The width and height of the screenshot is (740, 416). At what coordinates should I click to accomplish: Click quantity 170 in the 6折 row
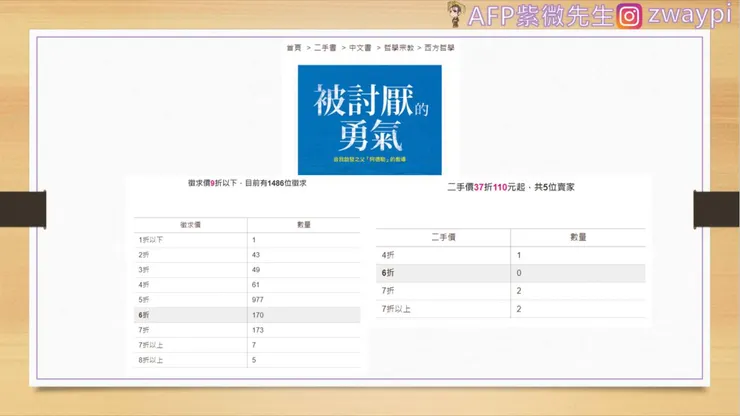[x=258, y=315]
